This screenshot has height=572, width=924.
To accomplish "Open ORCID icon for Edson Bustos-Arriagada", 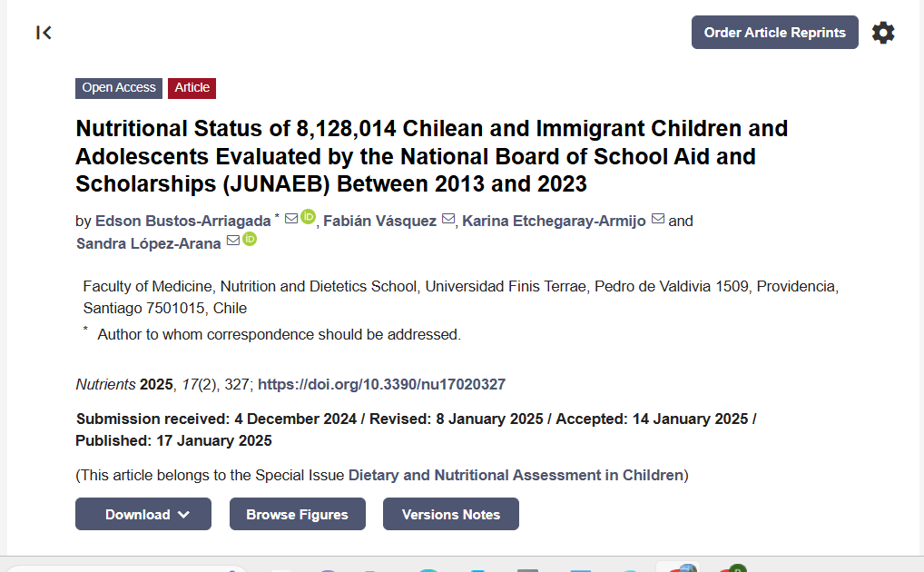I will pyautogui.click(x=308, y=217).
